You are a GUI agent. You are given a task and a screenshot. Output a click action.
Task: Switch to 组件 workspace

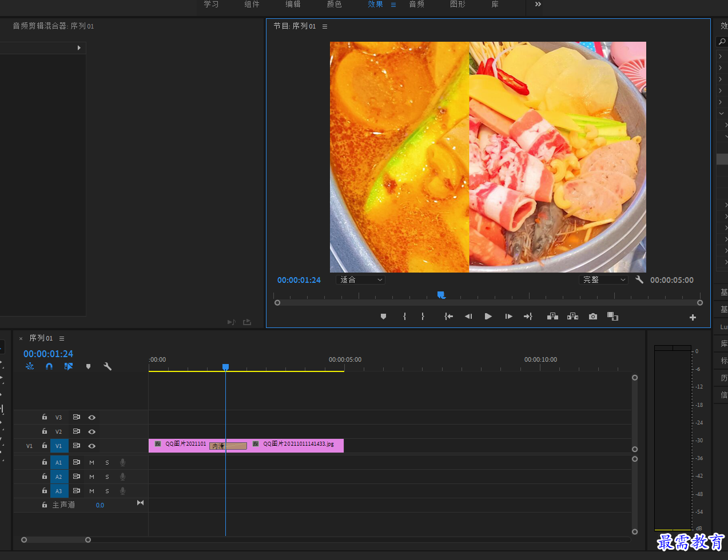[x=252, y=4]
